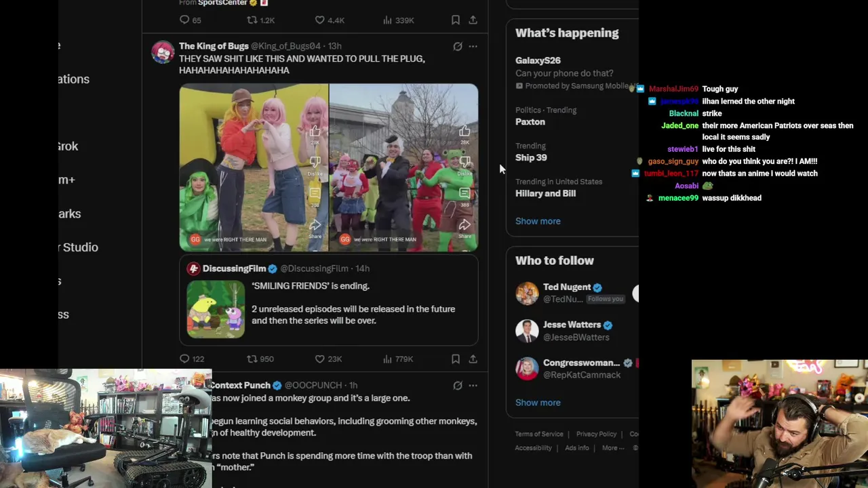Open Grok icon on King of Bugs post
The width and height of the screenshot is (868, 488).
click(x=458, y=46)
